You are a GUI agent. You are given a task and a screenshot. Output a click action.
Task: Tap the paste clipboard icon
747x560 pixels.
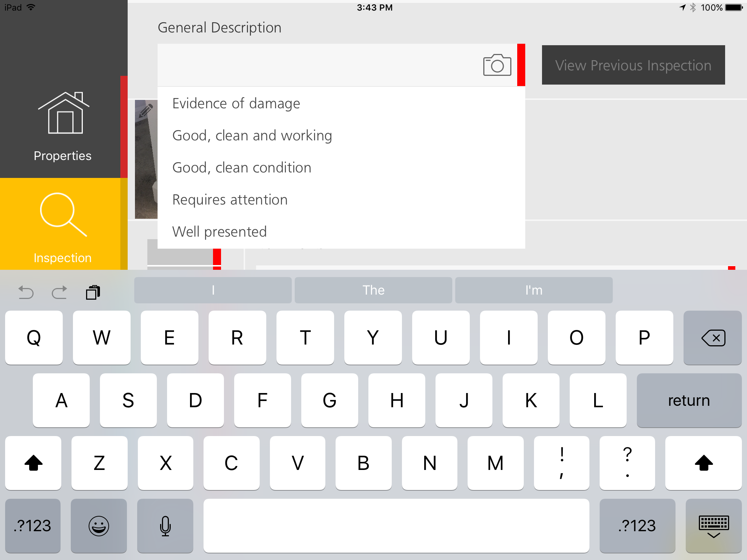(93, 292)
